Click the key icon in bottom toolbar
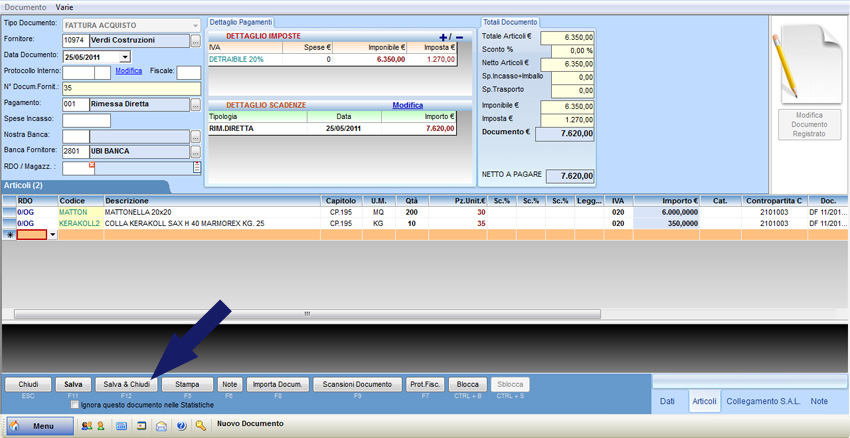 pyautogui.click(x=201, y=425)
